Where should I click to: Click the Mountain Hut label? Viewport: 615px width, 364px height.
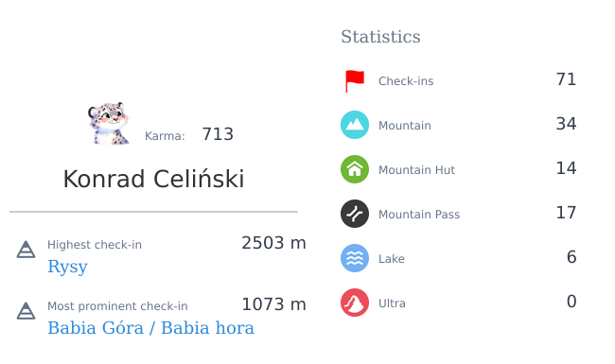tap(416, 170)
